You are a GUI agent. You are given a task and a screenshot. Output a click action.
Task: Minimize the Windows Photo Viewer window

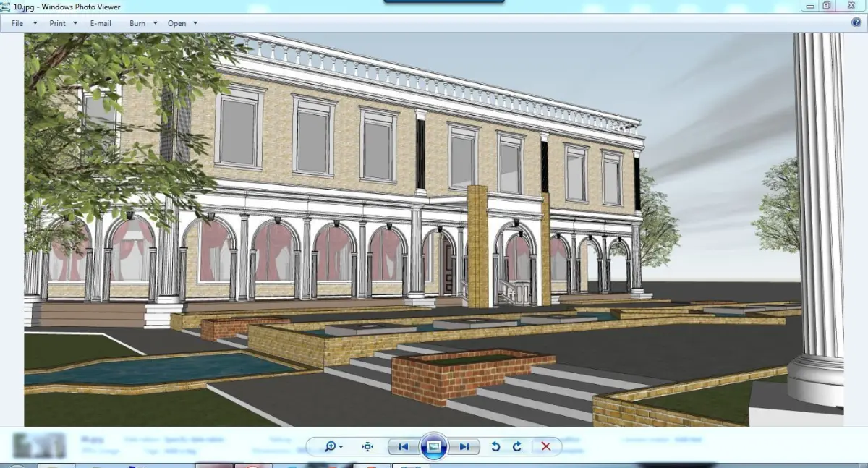point(809,5)
